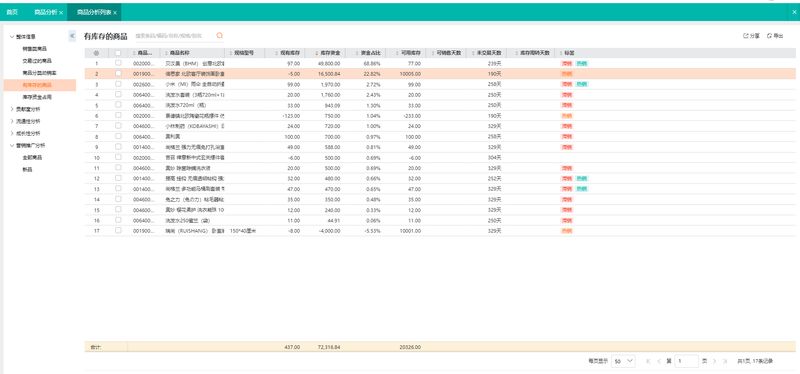800x374 pixels.
Task: Collapse the 营销推广分析 tree group
Action: pos(12,145)
